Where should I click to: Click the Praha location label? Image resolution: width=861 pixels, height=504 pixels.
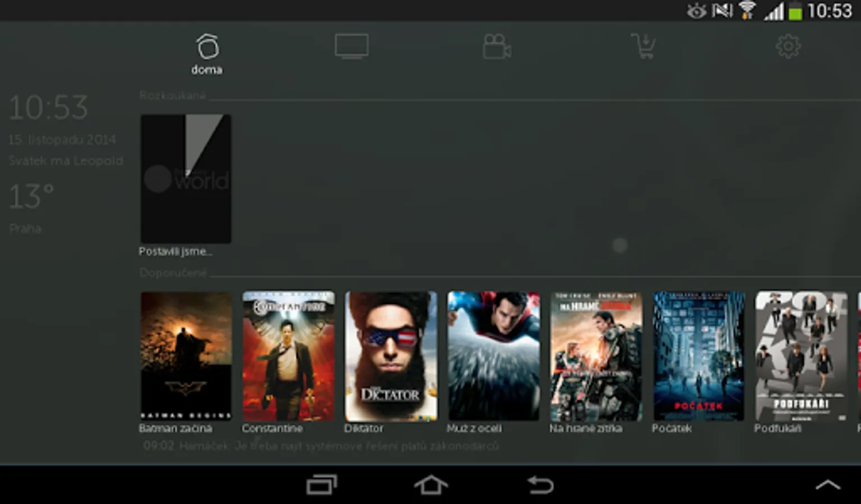click(x=25, y=228)
